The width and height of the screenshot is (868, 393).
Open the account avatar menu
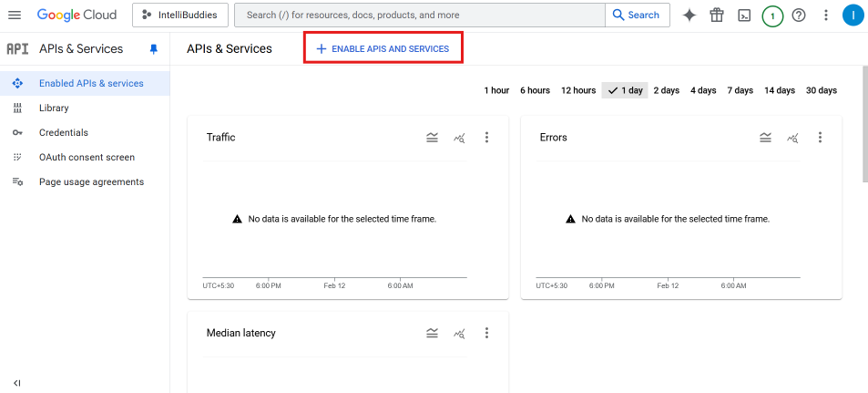point(853,15)
